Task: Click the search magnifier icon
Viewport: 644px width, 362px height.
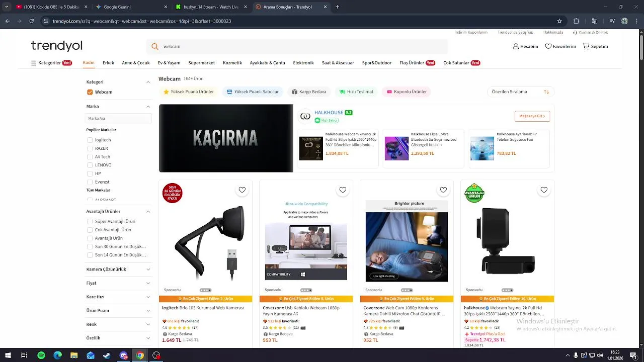Action: pos(155,46)
